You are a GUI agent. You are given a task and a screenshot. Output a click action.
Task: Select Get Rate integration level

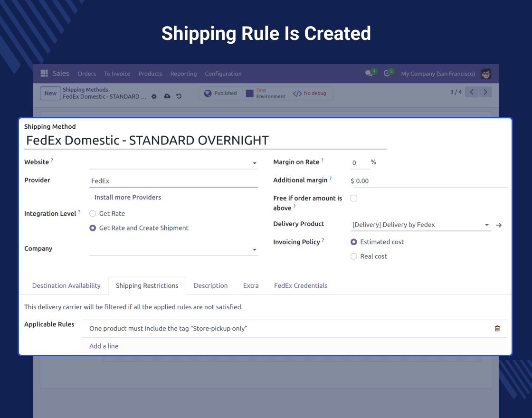[x=93, y=213]
